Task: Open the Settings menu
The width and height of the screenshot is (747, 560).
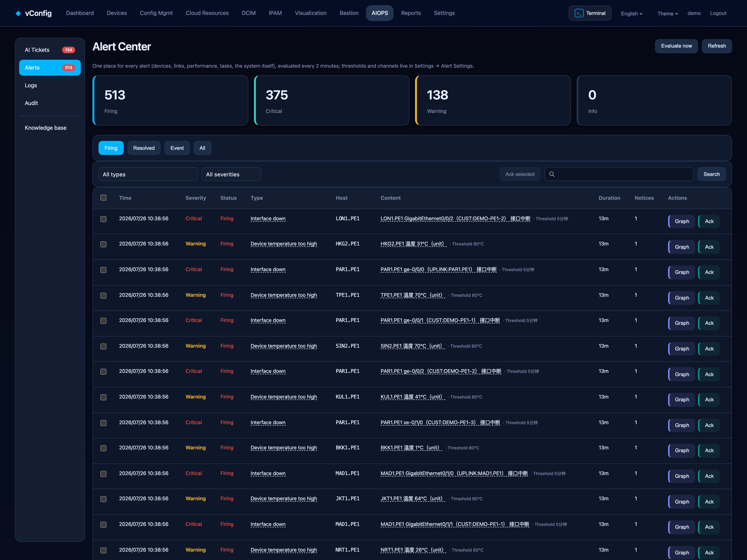Action: [444, 13]
